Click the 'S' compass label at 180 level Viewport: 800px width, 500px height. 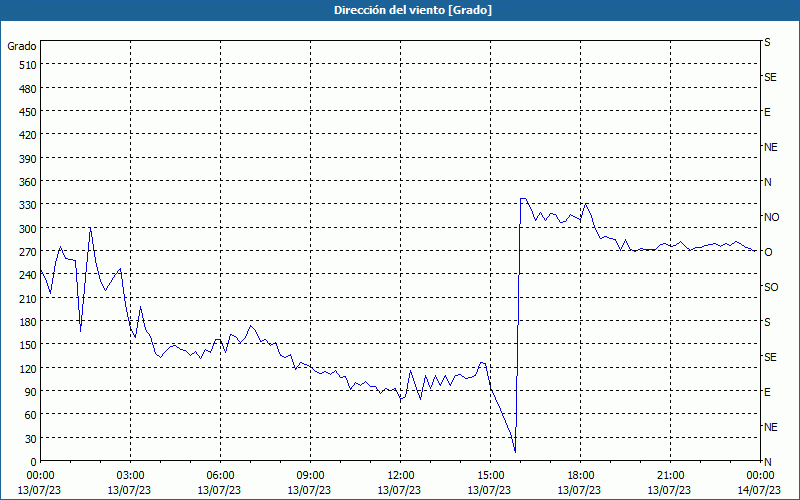pos(767,322)
